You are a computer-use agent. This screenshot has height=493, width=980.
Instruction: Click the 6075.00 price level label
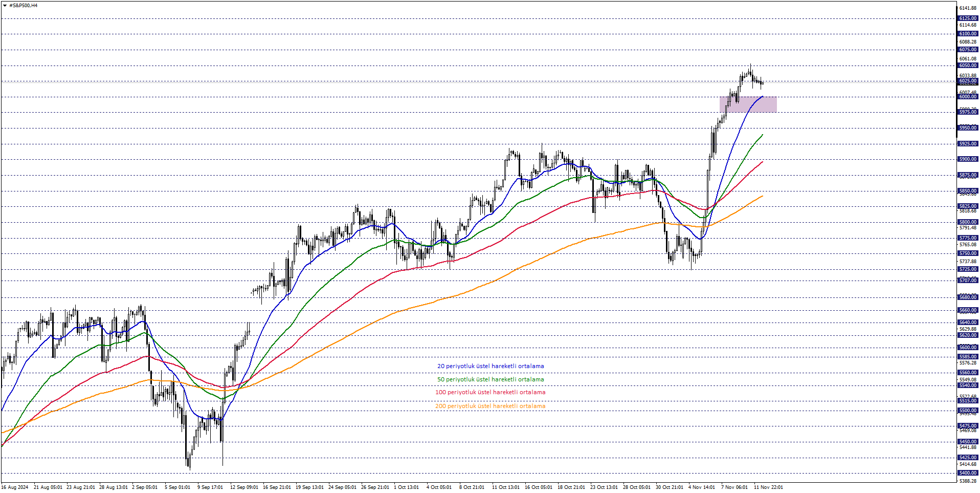tap(968, 50)
